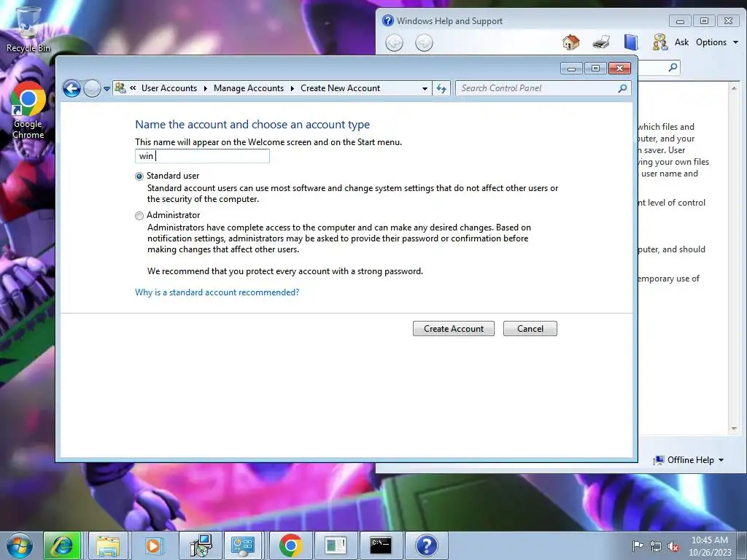Click the greyed Forward arrow in Control Panel
Screen dimensions: 747x560
click(x=92, y=88)
